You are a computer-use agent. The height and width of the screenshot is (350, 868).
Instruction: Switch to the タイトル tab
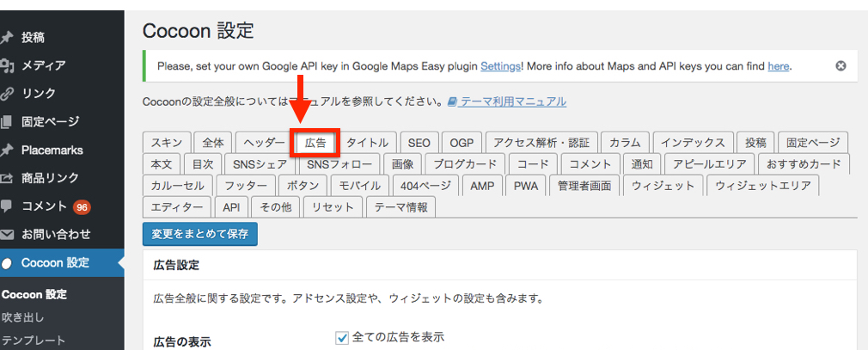[x=367, y=143]
